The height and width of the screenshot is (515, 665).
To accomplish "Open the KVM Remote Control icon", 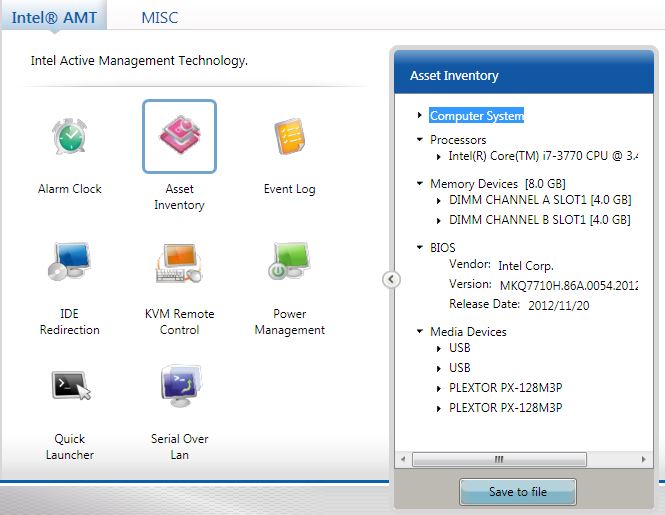I will [179, 263].
